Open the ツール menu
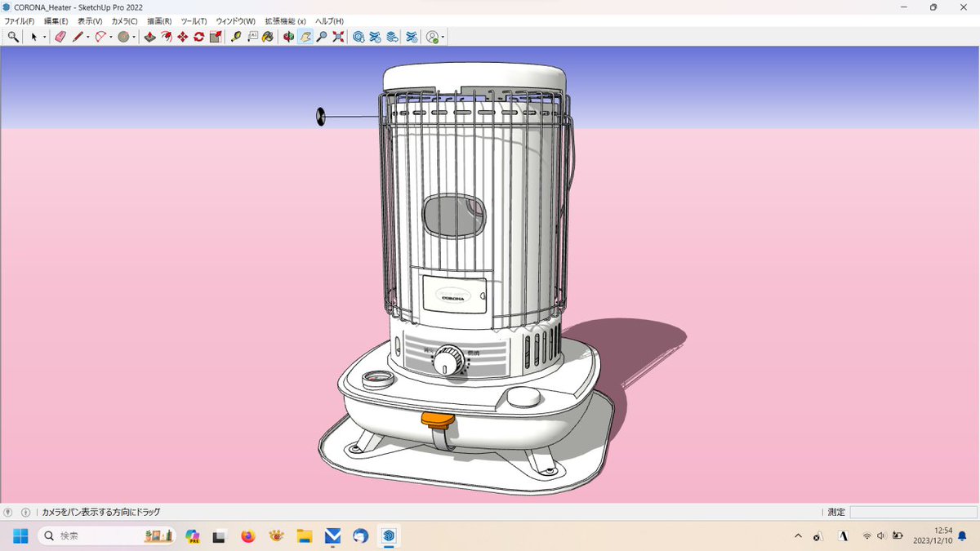 (192, 21)
